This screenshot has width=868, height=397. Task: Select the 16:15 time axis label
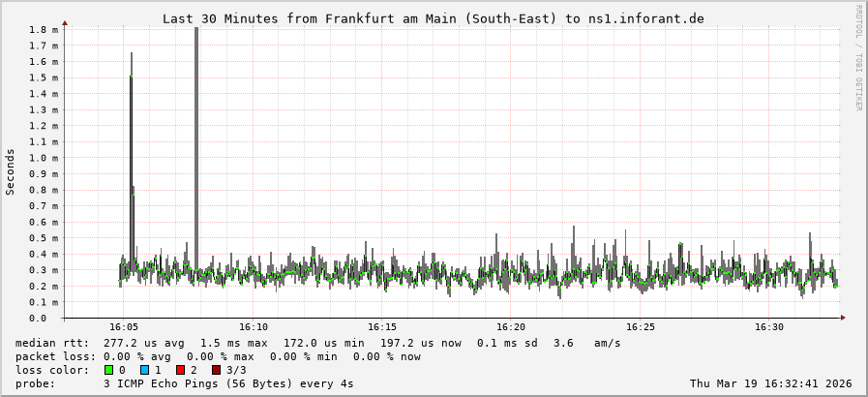click(x=382, y=327)
